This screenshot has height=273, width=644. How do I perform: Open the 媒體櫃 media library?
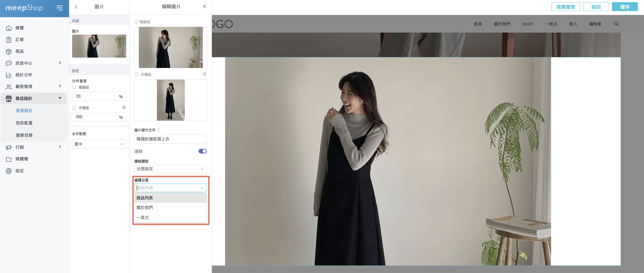tap(21, 159)
